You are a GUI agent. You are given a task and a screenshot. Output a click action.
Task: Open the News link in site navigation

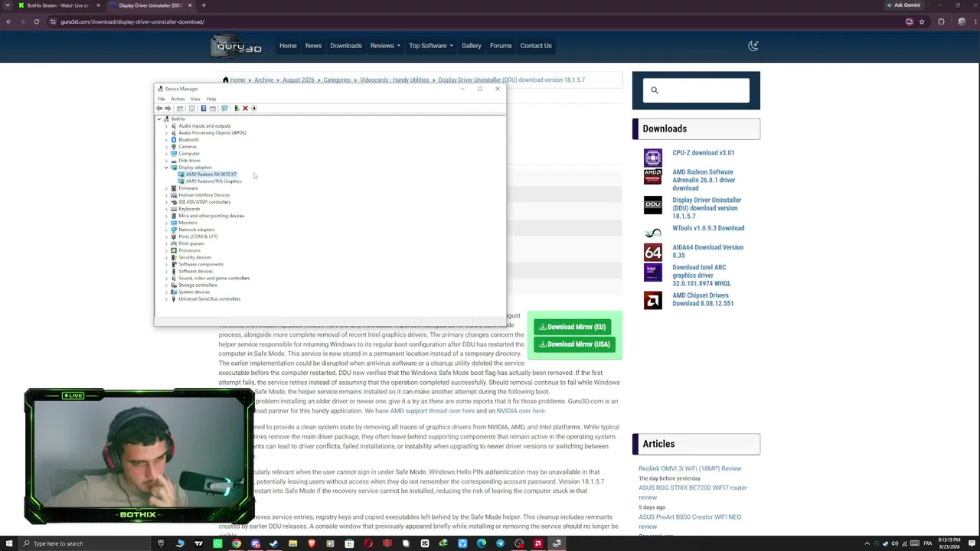pyautogui.click(x=313, y=46)
